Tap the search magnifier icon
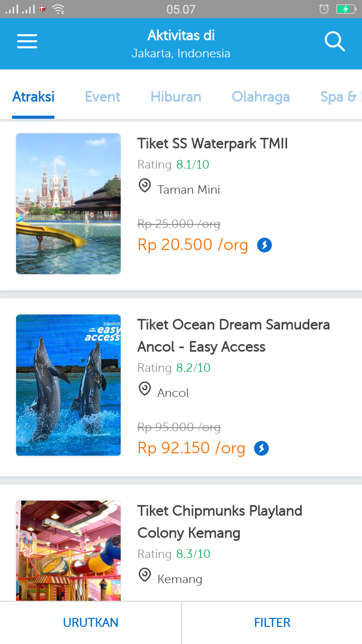 pos(334,41)
